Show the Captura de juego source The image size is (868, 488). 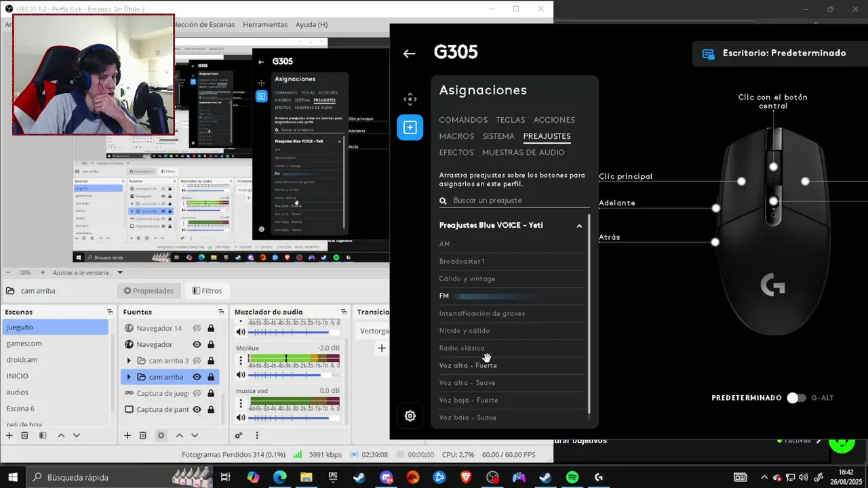[197, 393]
